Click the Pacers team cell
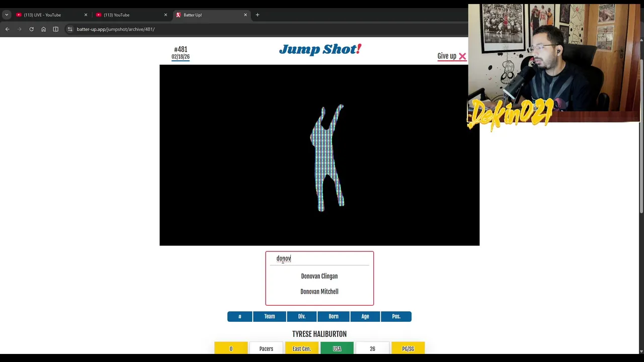Image resolution: width=644 pixels, height=362 pixels. click(x=266, y=348)
